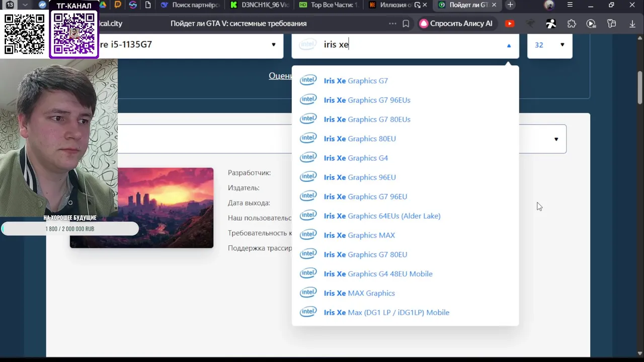Select Iris Xe MAX Graphics entry
644x362 pixels.
[x=405, y=293]
